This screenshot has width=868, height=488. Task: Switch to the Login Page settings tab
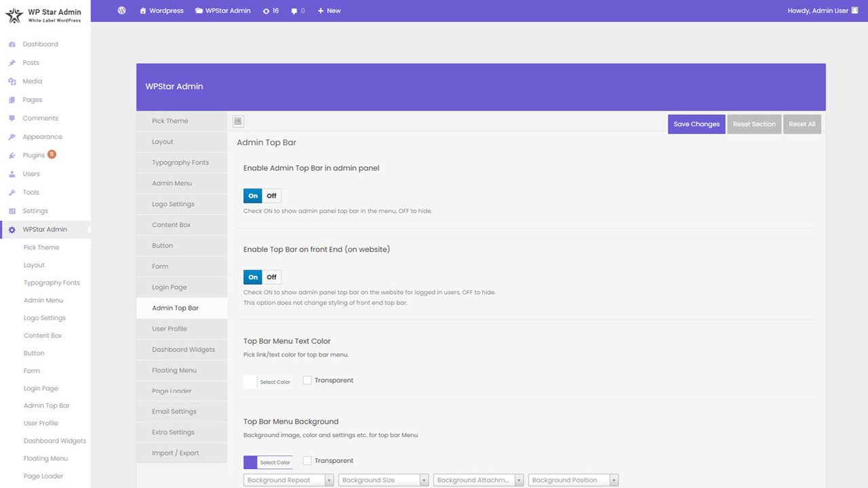coord(182,287)
